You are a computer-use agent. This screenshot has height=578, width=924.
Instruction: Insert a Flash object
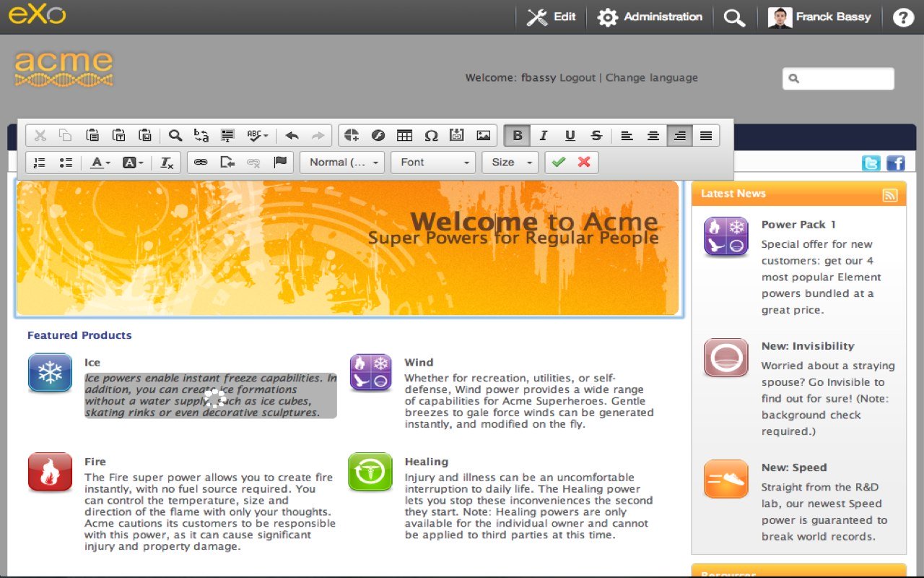[x=378, y=135]
